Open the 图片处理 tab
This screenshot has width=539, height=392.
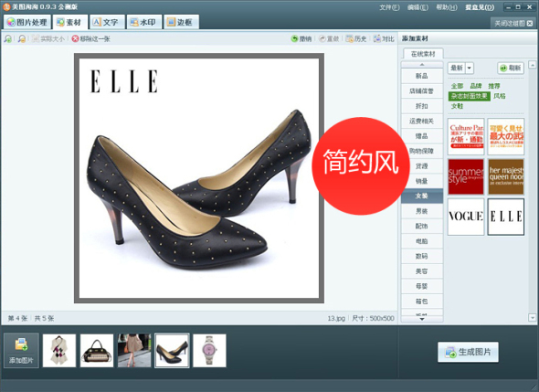click(x=27, y=22)
